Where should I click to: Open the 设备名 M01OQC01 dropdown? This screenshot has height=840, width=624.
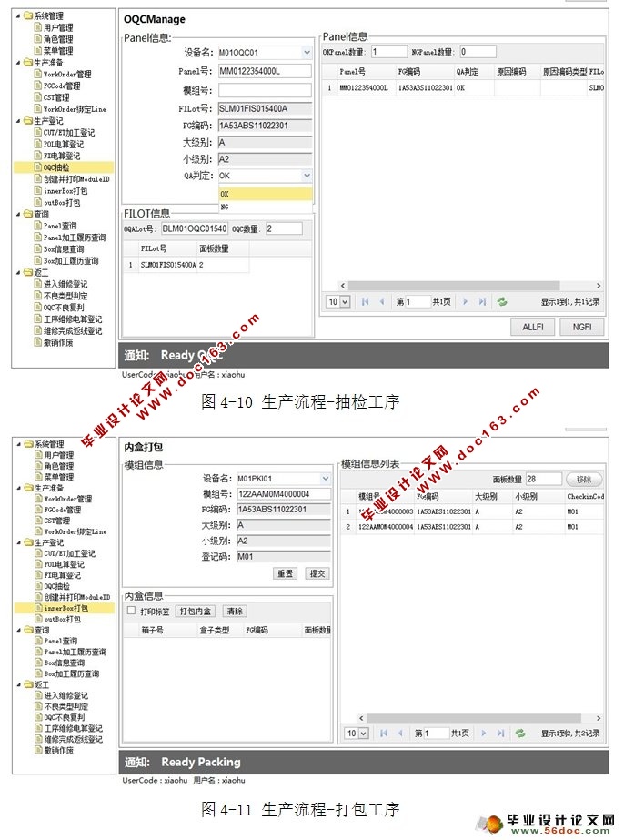point(307,53)
